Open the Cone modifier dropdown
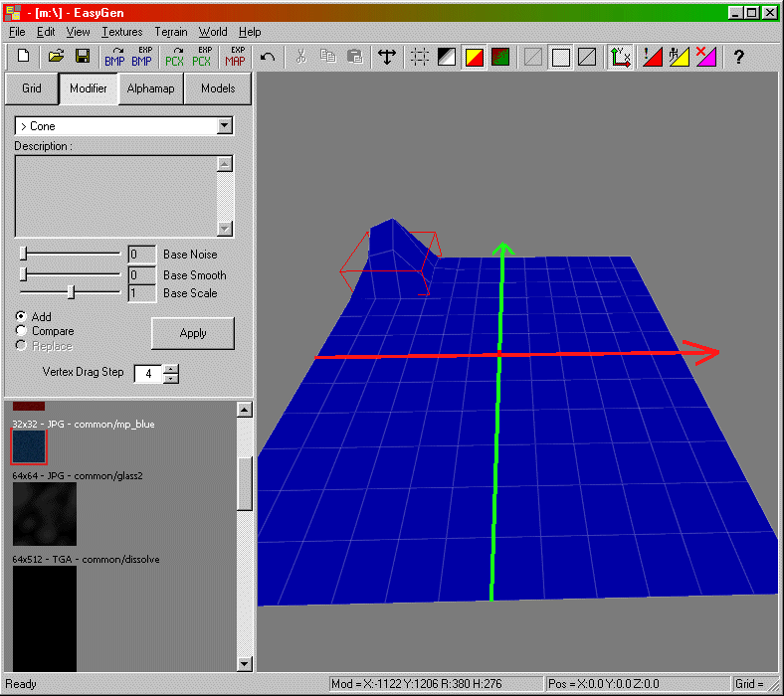This screenshot has width=784, height=696. tap(225, 126)
